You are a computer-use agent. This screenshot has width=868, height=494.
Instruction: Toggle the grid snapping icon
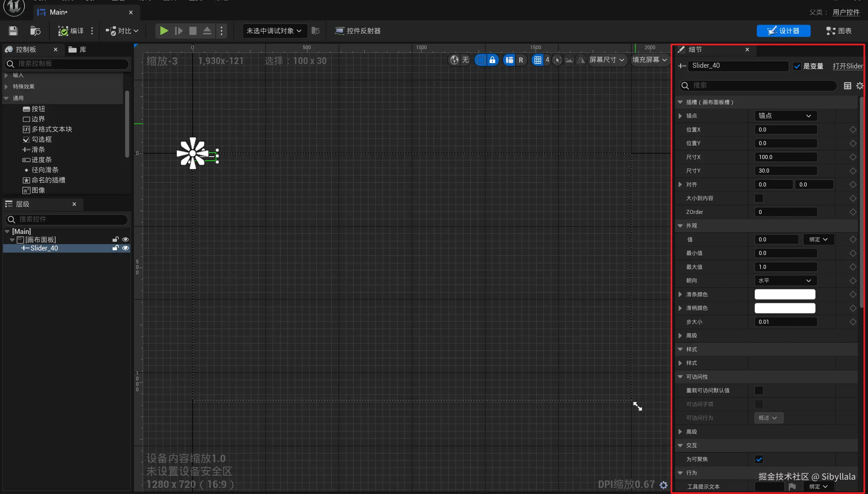click(x=538, y=60)
